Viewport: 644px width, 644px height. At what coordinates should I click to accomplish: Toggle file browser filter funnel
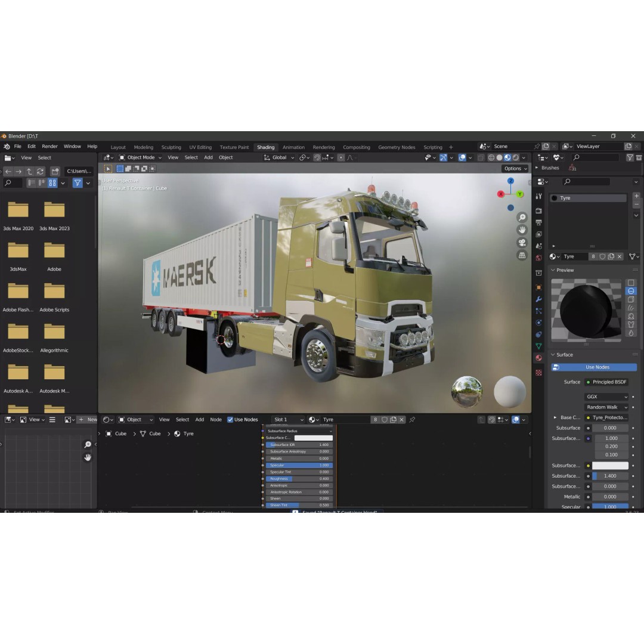77,183
